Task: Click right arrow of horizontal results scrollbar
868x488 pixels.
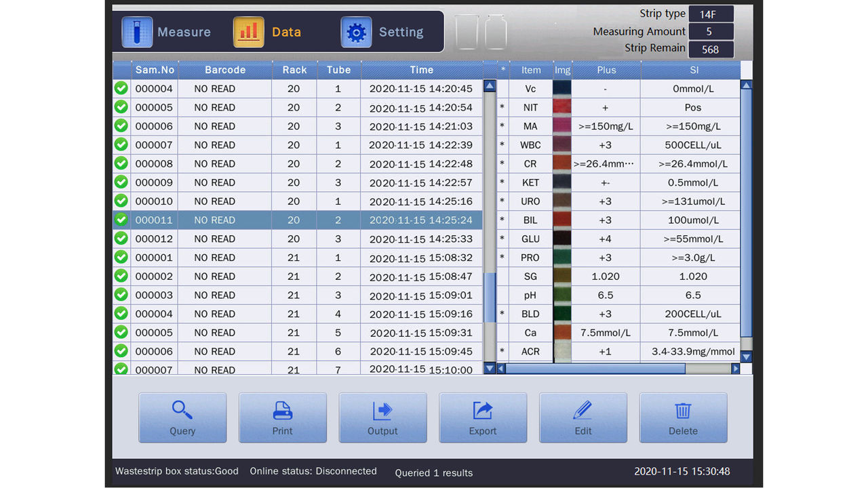Action: coord(735,369)
